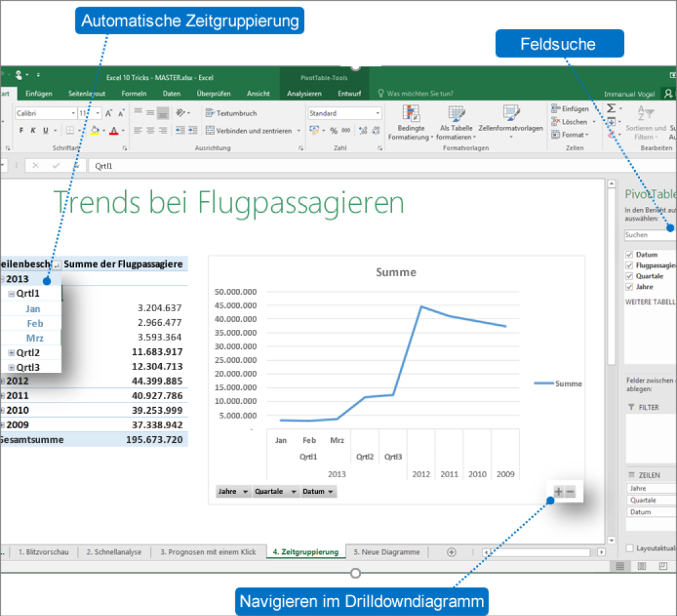Viewport: 677px width, 616px height.
Task: Decrease font size with small A icon
Action: click(x=122, y=113)
